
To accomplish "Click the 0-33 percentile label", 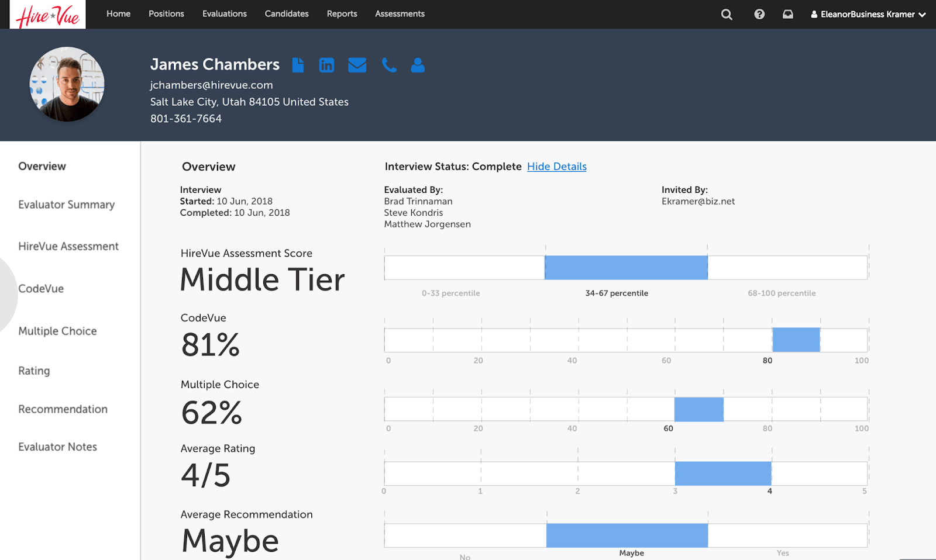I will (451, 293).
